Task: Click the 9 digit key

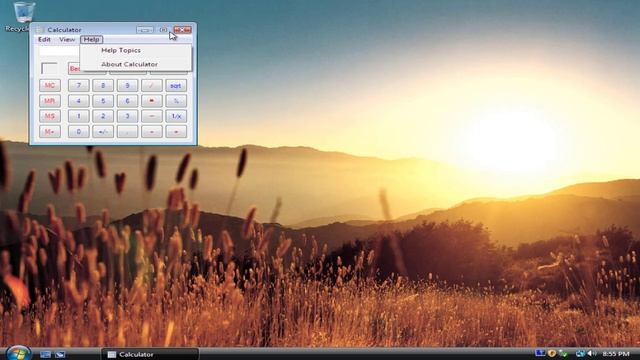Action: pyautogui.click(x=127, y=86)
